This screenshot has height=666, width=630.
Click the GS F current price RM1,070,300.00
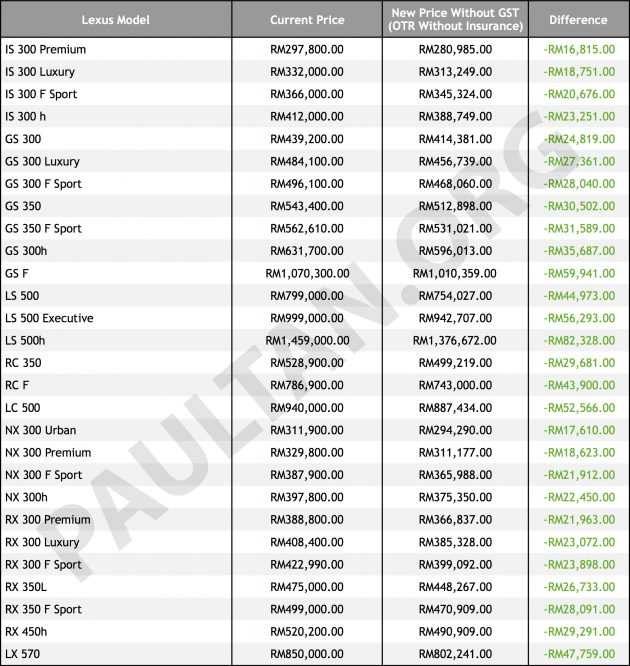point(307,274)
